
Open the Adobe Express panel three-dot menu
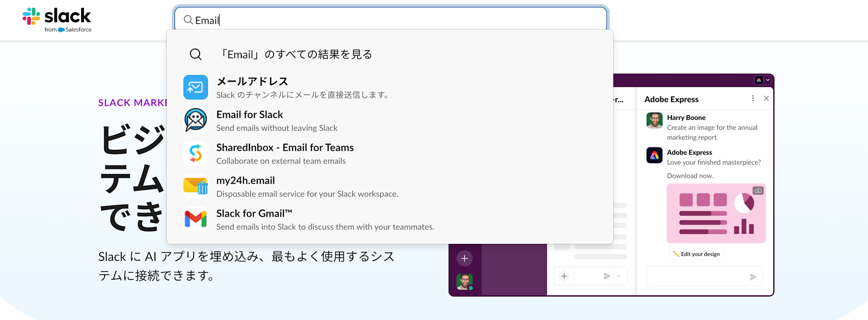pos(753,99)
